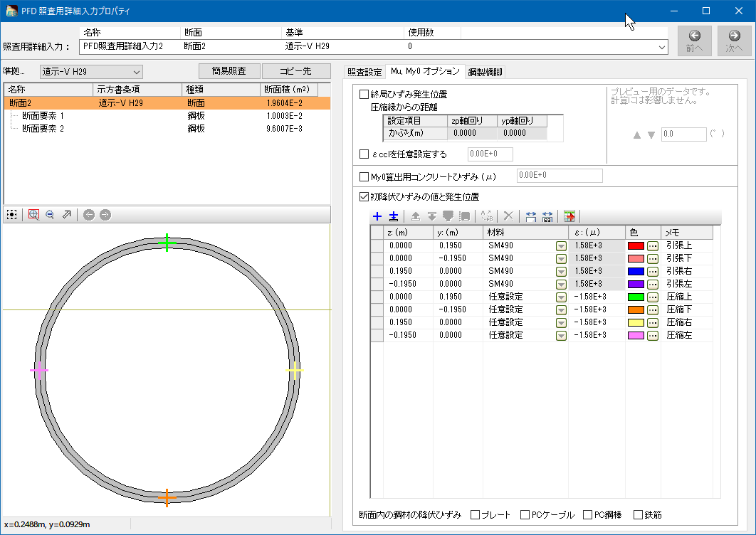
Task: Click the insert-row icon with underlined plus
Action: 394,216
